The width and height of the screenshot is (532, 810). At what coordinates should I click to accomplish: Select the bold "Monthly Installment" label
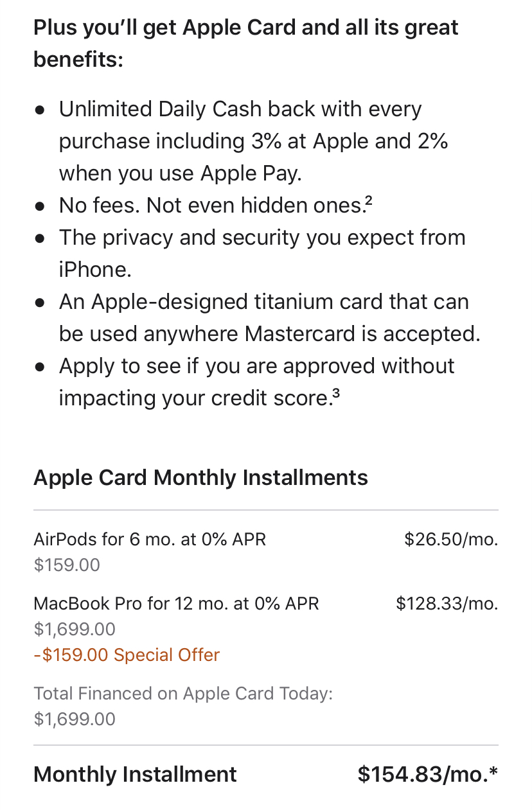(135, 775)
